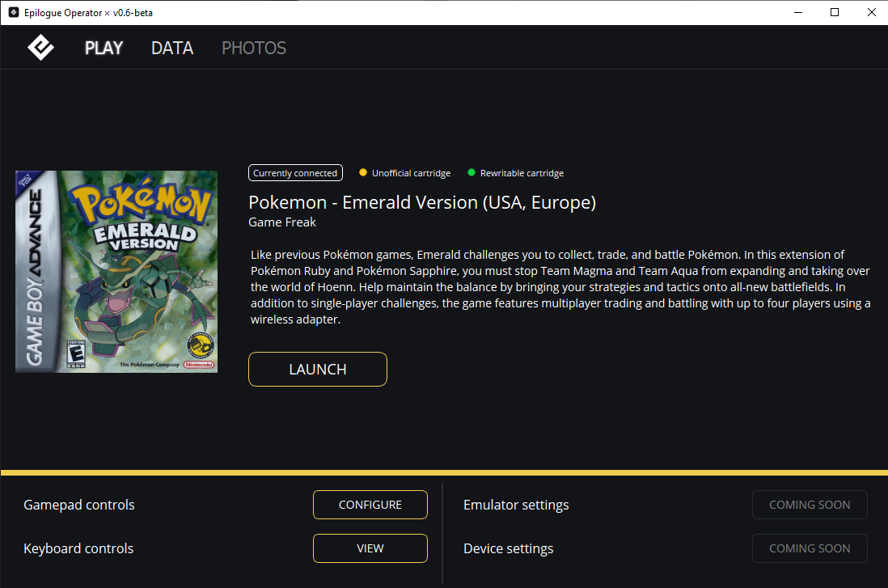The width and height of the screenshot is (888, 588).
Task: Click VIEW for Keyboard controls
Action: click(370, 548)
